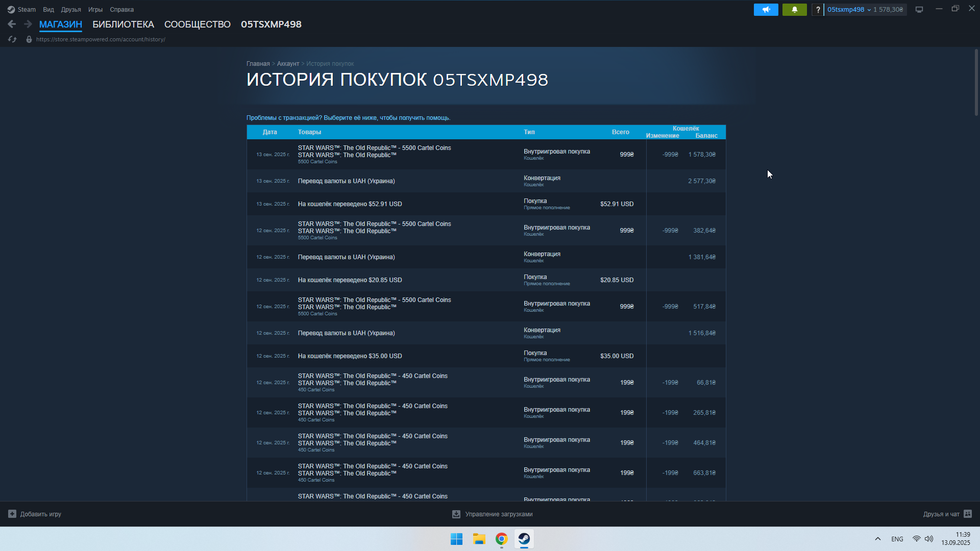Open Управление загрузками

tap(493, 514)
